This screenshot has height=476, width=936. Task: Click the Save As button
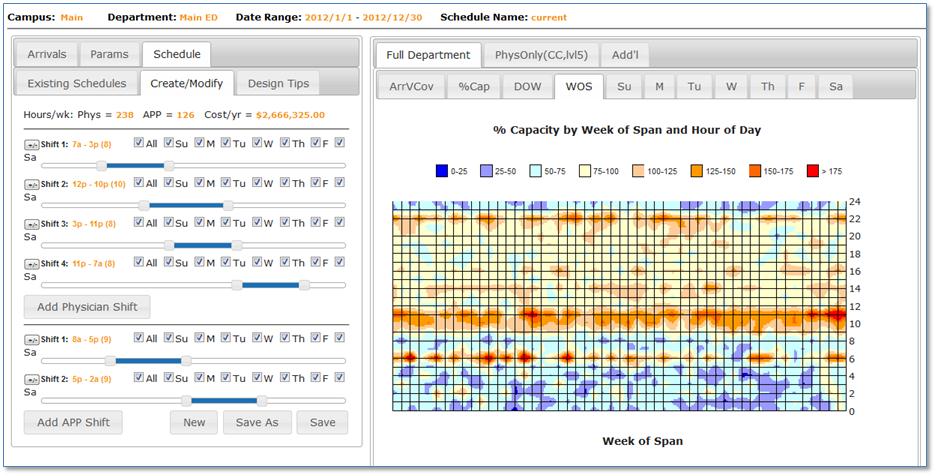pos(257,422)
